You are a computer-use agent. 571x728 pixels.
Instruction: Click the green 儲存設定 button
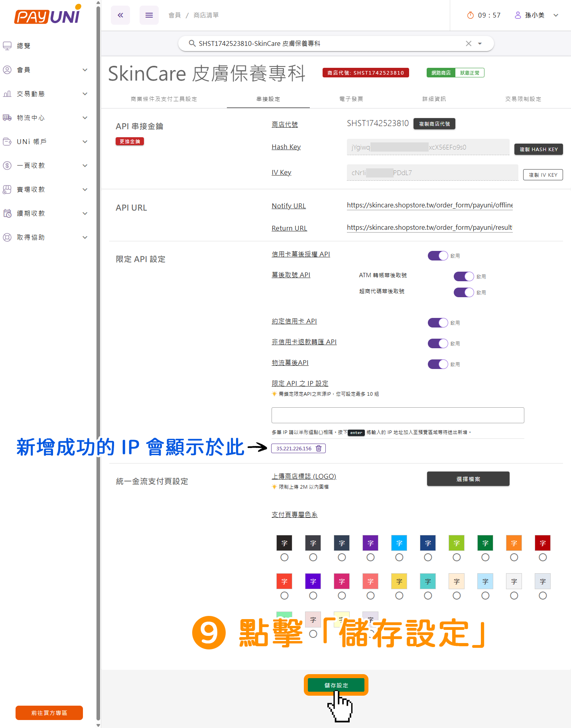click(x=336, y=685)
